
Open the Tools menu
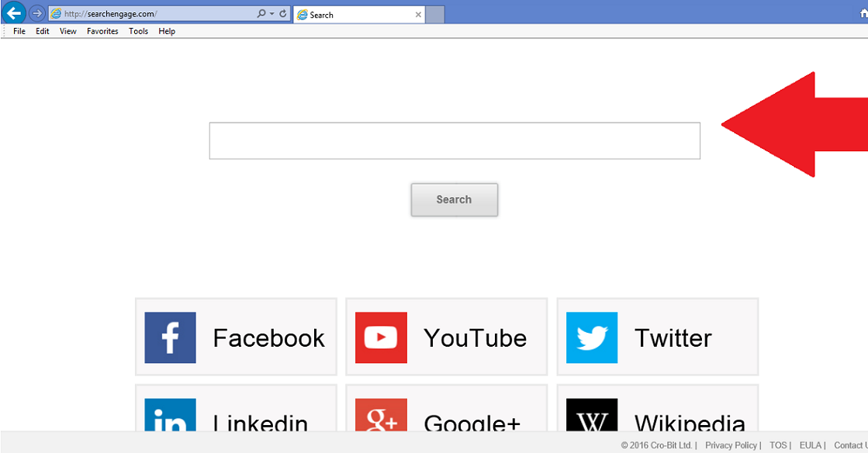[138, 31]
